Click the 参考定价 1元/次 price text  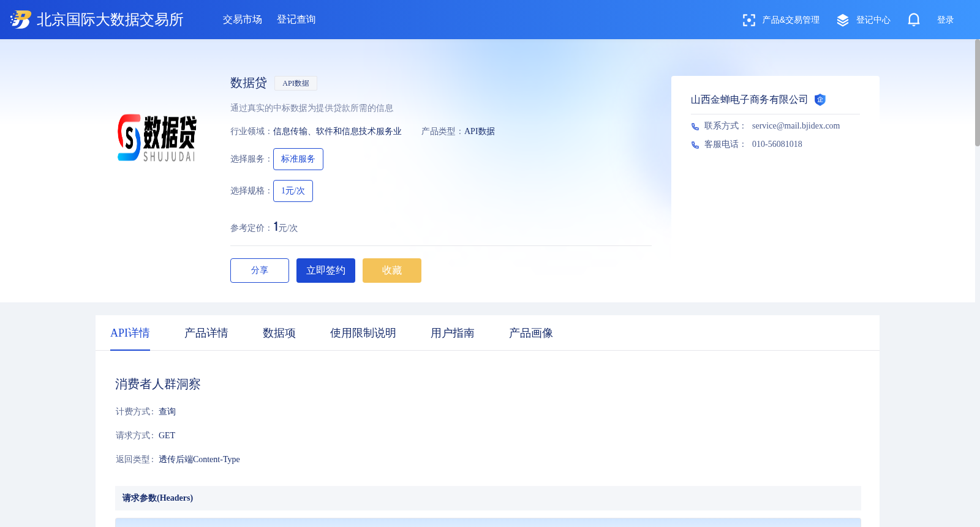[x=264, y=227]
